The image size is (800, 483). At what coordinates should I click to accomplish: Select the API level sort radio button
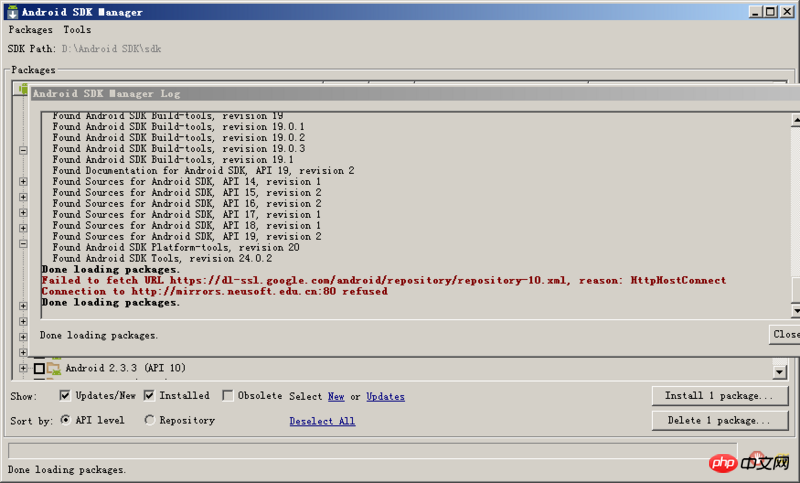65,420
